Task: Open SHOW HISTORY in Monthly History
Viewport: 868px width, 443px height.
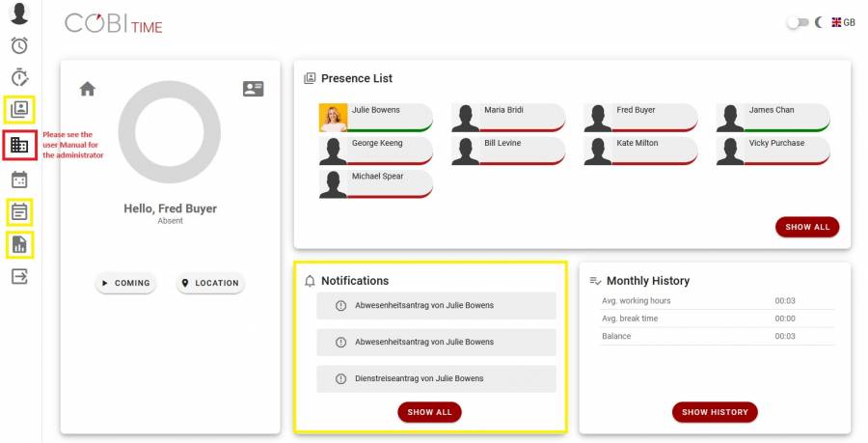Action: click(x=715, y=412)
